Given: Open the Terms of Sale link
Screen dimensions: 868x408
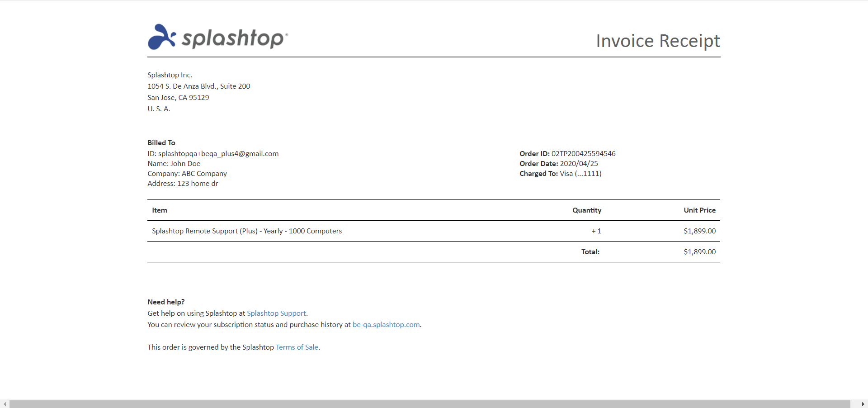Looking at the screenshot, I should (x=297, y=347).
